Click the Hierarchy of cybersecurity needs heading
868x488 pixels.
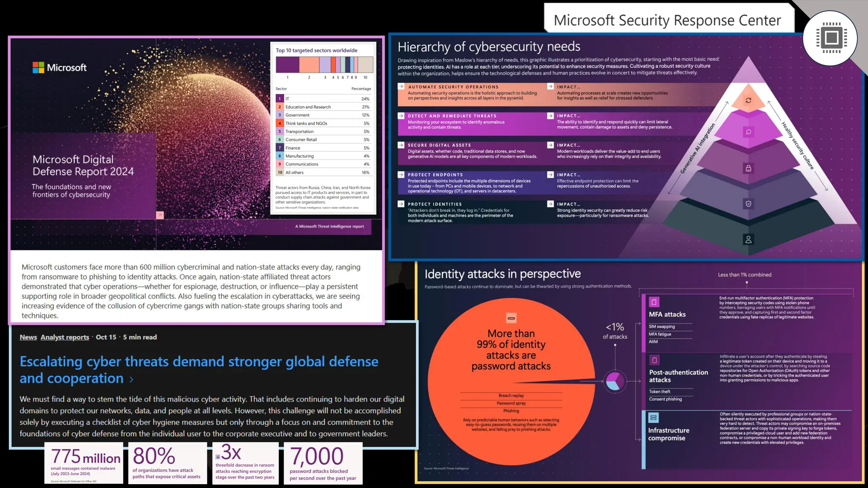489,47
